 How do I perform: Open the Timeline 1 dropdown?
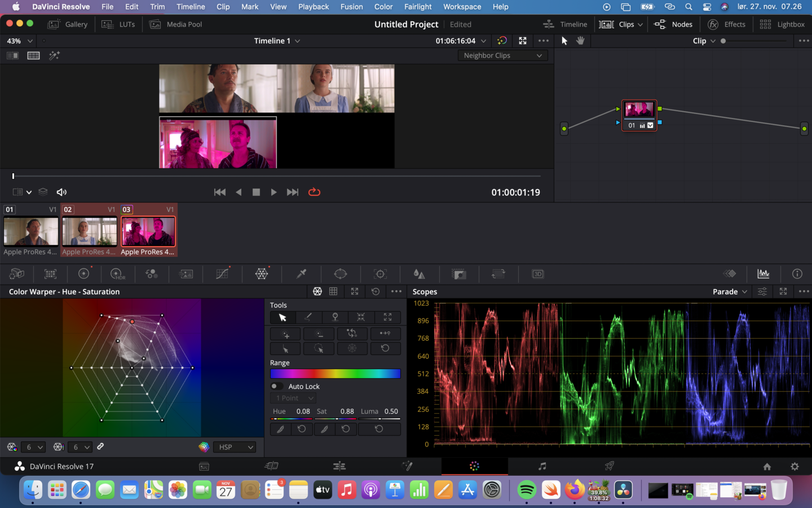[x=277, y=41]
